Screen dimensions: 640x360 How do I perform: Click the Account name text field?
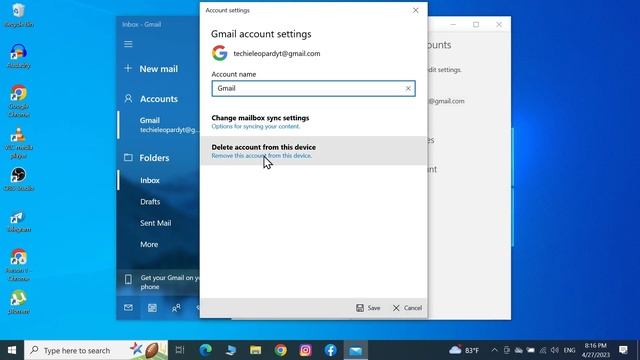(x=313, y=89)
